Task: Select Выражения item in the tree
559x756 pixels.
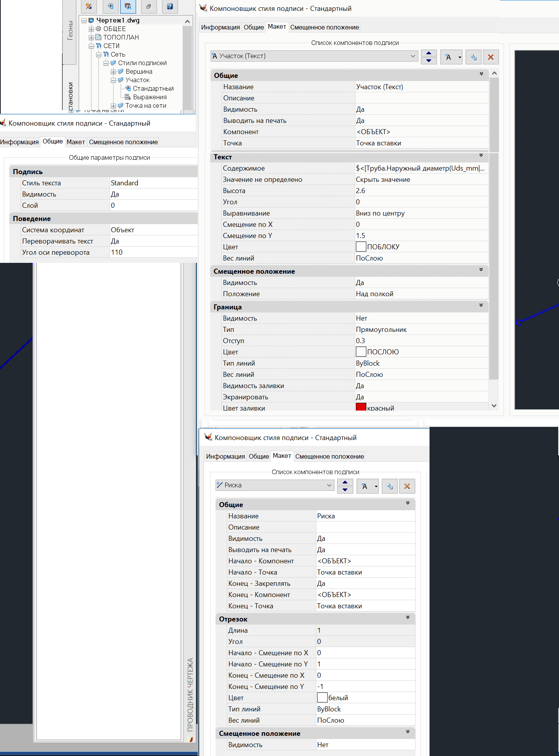Action: click(150, 97)
